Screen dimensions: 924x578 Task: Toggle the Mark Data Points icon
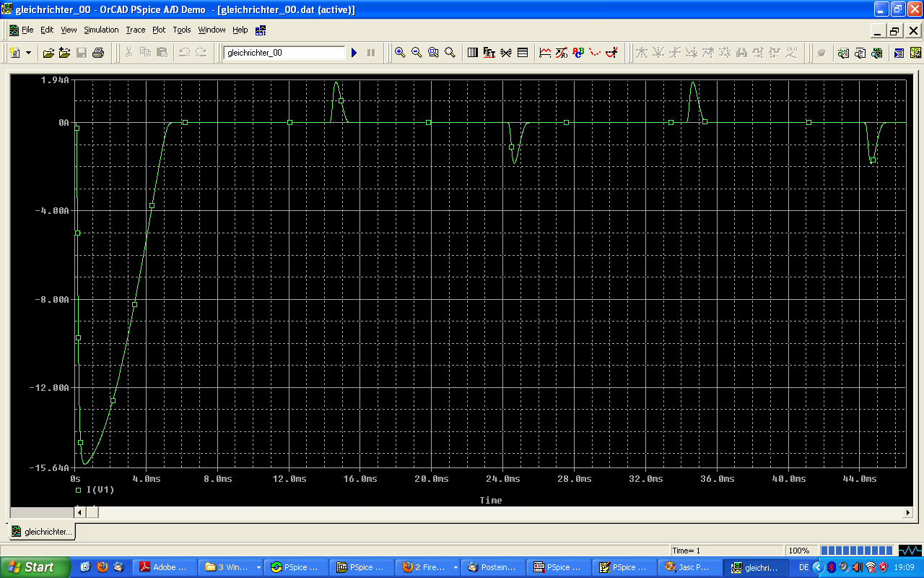[595, 53]
